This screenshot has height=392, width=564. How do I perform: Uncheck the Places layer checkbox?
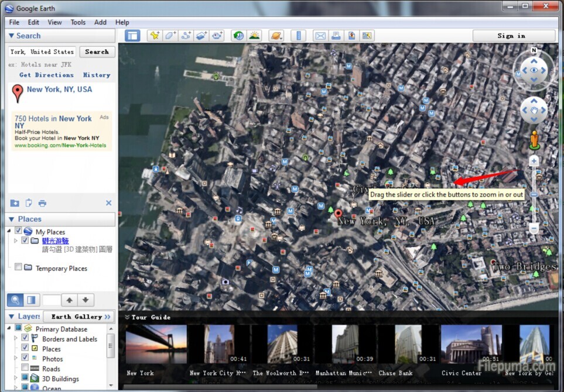click(x=25, y=348)
